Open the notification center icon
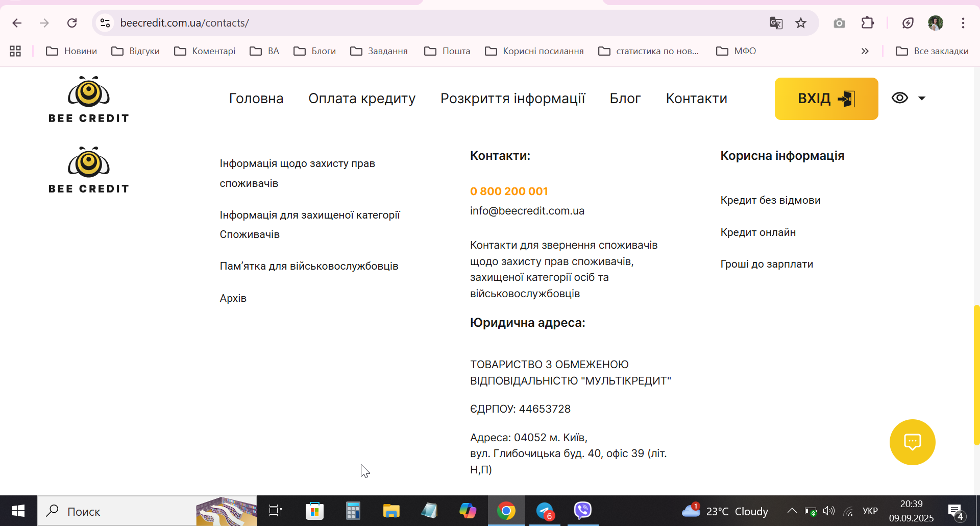The height and width of the screenshot is (526, 980). pos(956,512)
